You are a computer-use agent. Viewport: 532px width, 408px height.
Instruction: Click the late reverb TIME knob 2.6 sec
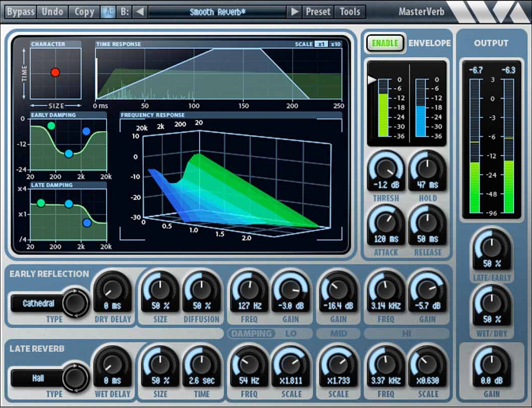click(202, 364)
